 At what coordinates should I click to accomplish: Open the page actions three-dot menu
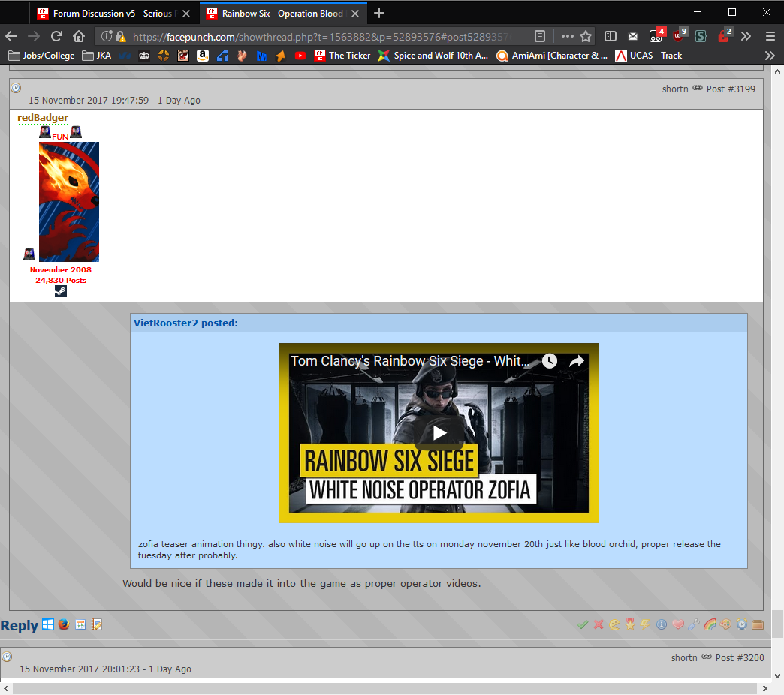567,36
